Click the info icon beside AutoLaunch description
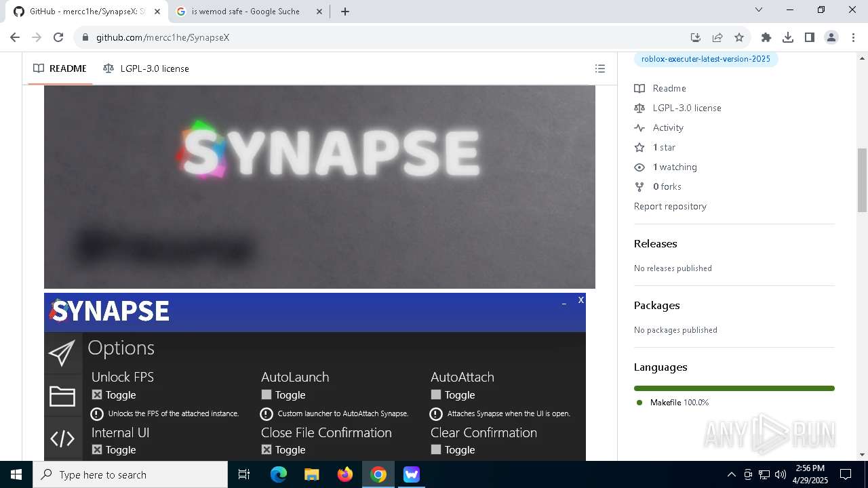The width and height of the screenshot is (868, 488). click(267, 413)
